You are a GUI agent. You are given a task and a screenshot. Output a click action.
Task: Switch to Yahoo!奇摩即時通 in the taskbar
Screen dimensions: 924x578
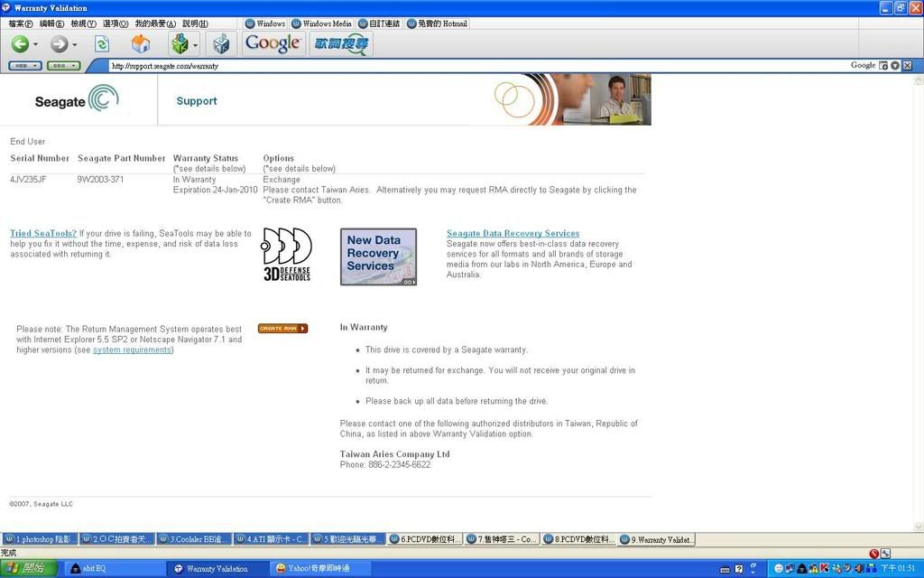[321, 569]
